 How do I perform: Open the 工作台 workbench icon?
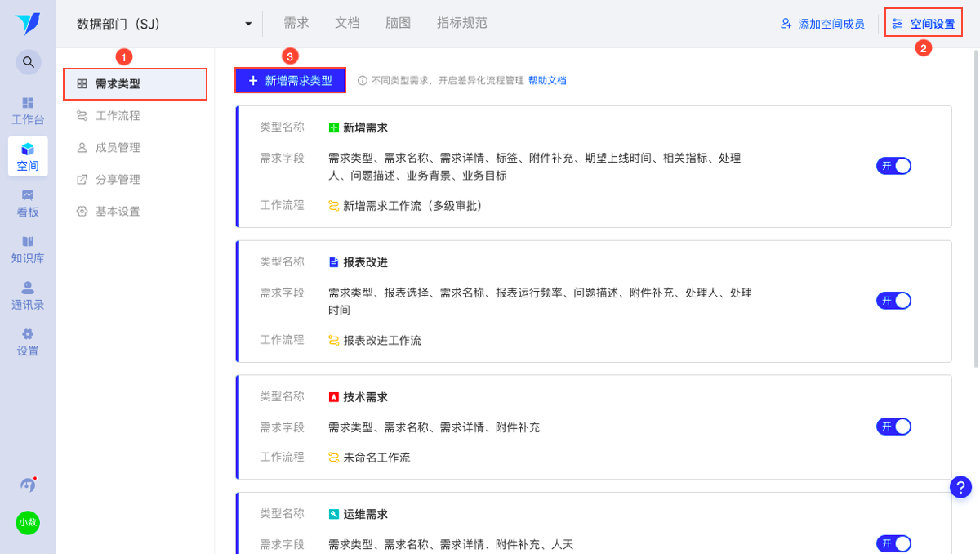point(28,111)
